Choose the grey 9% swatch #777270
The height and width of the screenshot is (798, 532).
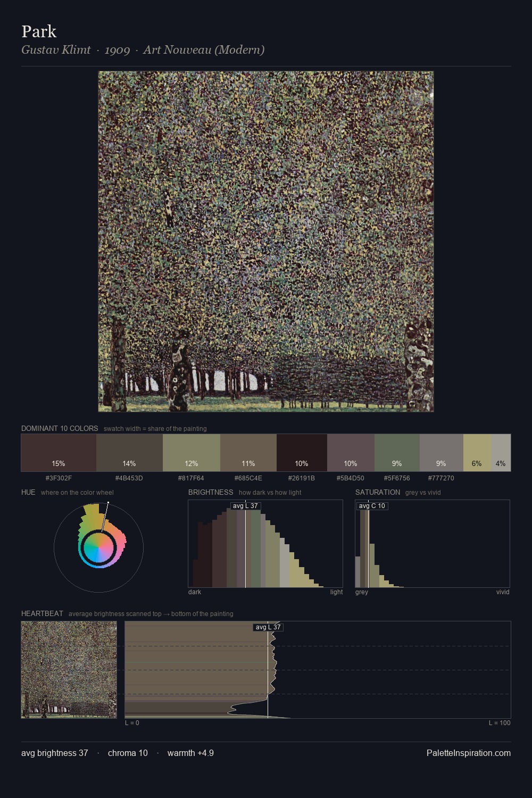[x=442, y=453]
